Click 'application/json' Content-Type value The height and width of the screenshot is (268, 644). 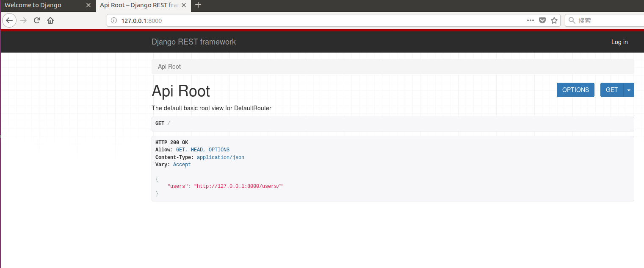pyautogui.click(x=221, y=157)
